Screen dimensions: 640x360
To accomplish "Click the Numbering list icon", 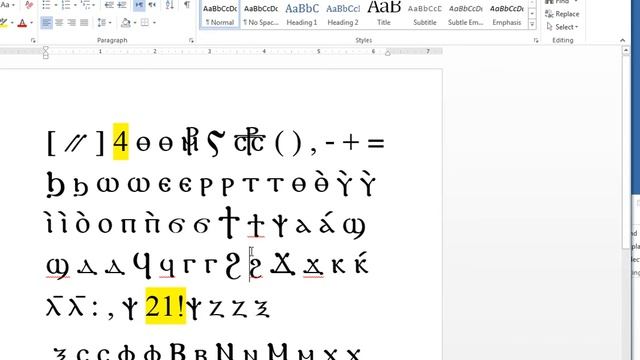I will tap(66, 5).
